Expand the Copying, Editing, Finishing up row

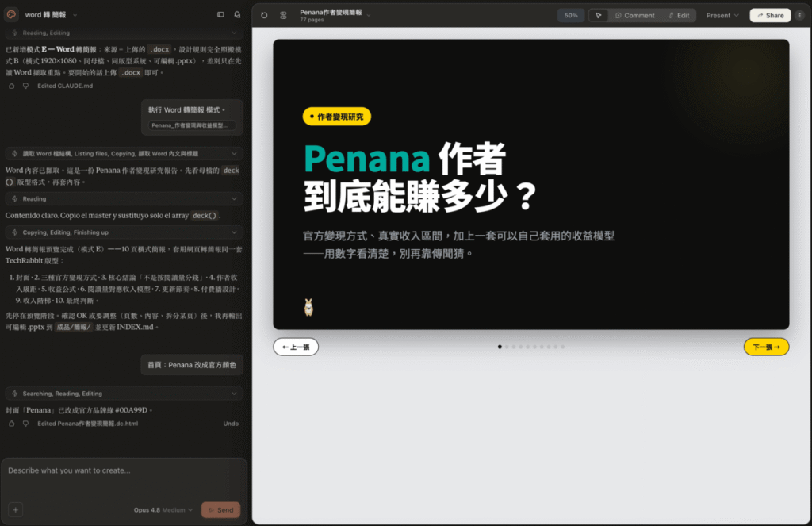[x=124, y=232]
